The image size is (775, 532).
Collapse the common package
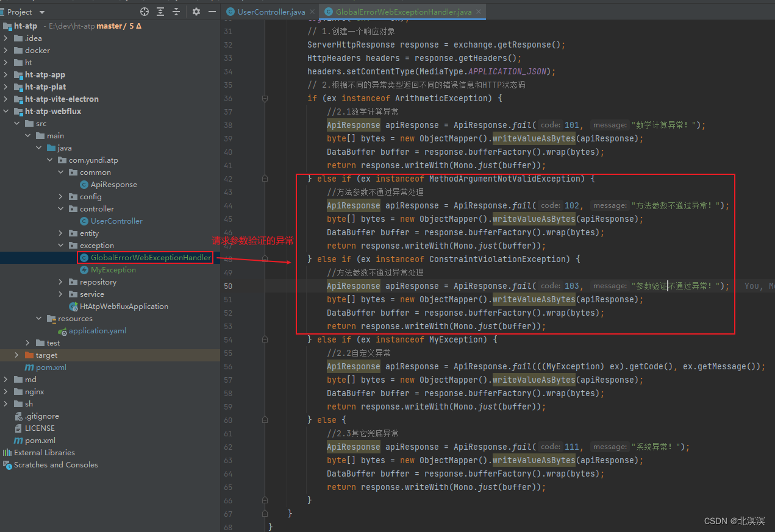point(60,172)
